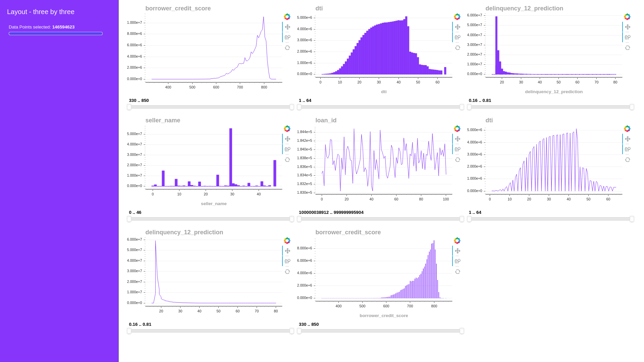The width and height of the screenshot is (644, 362).
Task: Activate Box Zoom on borrower_credit_score line chart
Action: pyautogui.click(x=287, y=38)
